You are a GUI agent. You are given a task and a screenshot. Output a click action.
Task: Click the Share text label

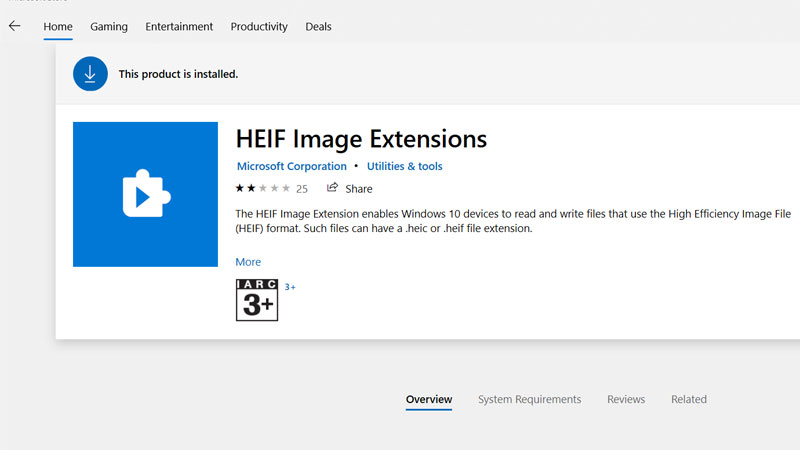coord(359,189)
